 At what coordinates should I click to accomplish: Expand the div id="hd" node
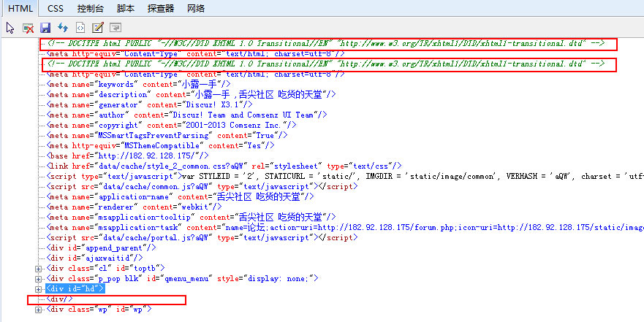(x=39, y=289)
